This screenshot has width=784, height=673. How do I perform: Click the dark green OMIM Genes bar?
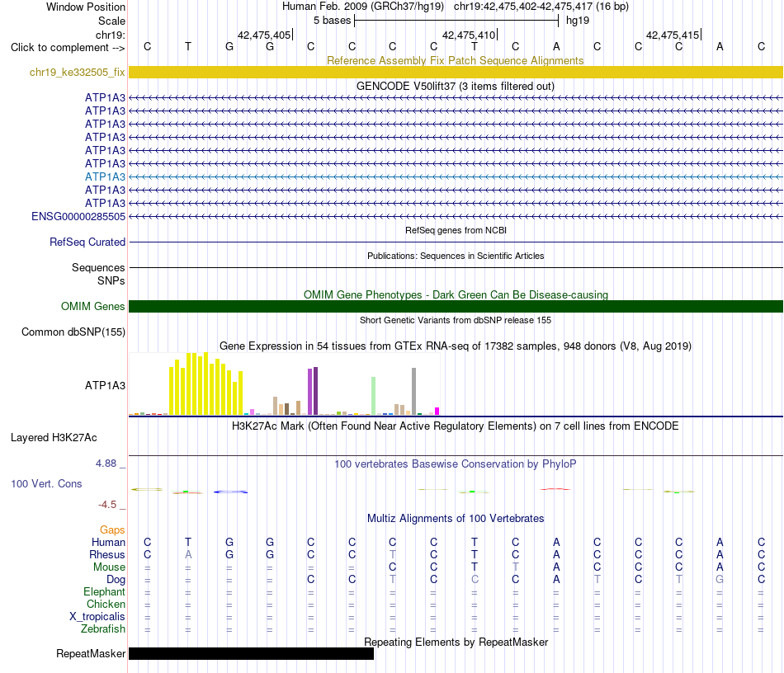456,306
